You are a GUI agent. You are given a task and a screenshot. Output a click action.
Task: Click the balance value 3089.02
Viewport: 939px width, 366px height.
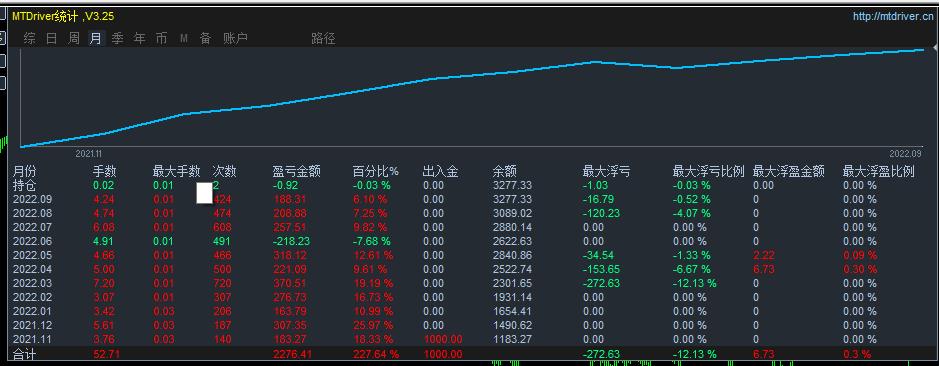pyautogui.click(x=512, y=213)
